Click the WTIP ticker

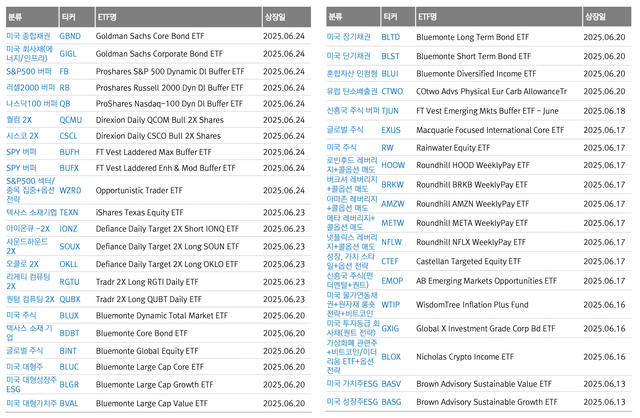pos(390,305)
